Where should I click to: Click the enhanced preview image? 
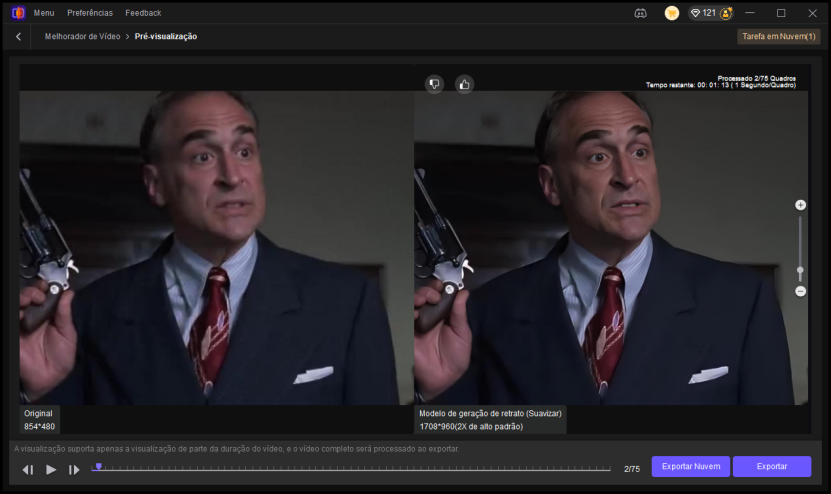coord(611,248)
